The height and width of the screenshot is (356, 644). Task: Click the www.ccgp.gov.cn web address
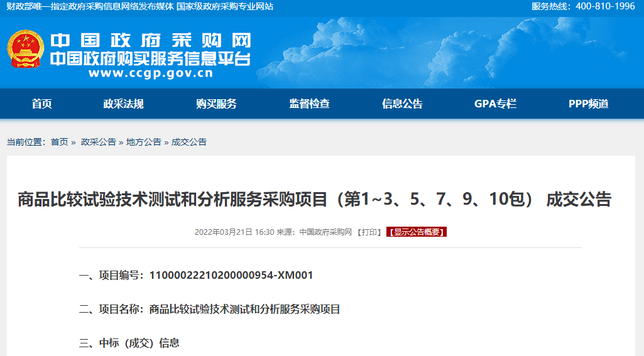click(150, 73)
